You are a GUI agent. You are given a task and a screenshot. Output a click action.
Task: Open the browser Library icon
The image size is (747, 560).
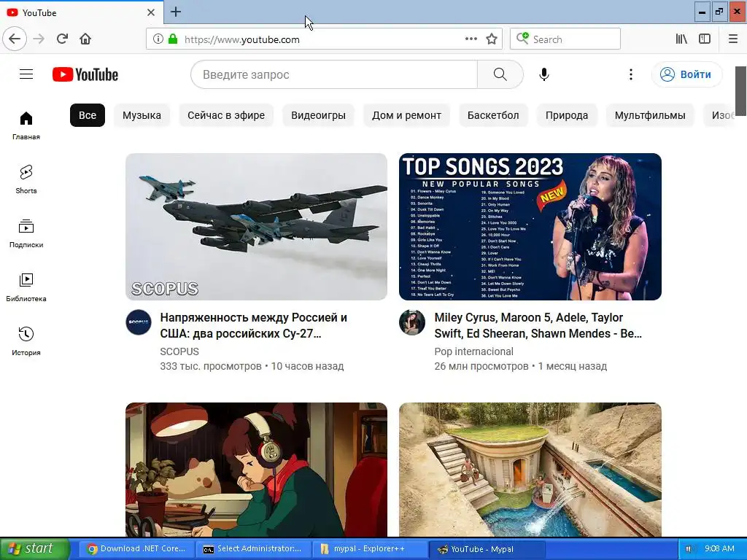[x=681, y=39]
